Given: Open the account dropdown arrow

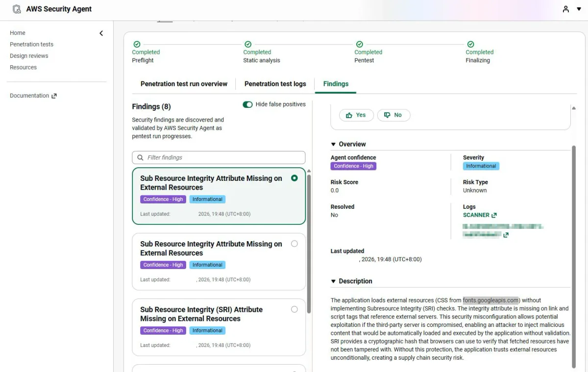Looking at the screenshot, I should pos(579,9).
